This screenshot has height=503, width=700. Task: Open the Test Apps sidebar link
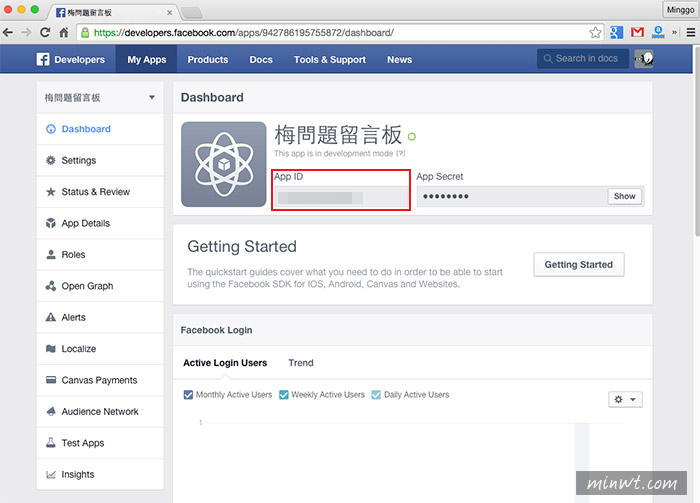tap(100, 443)
